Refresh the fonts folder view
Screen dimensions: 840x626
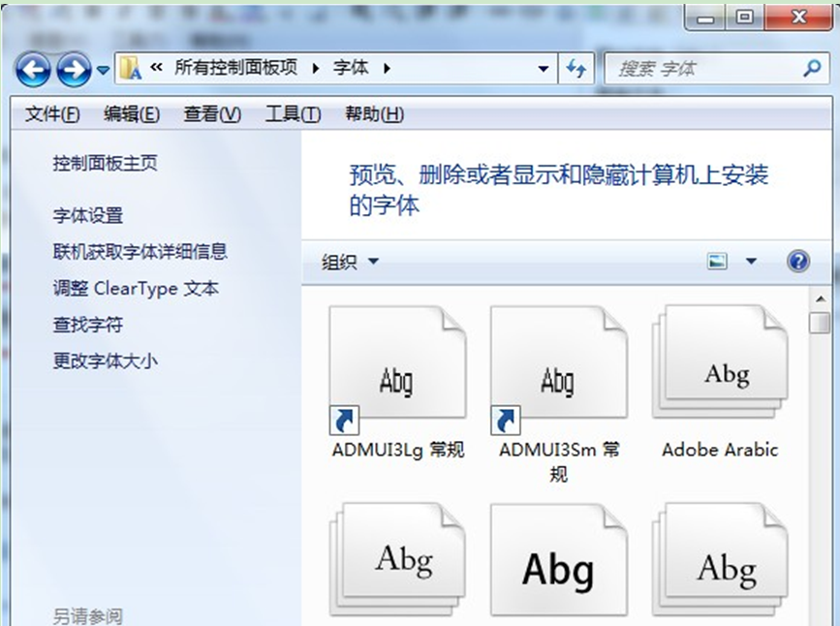pyautogui.click(x=576, y=69)
